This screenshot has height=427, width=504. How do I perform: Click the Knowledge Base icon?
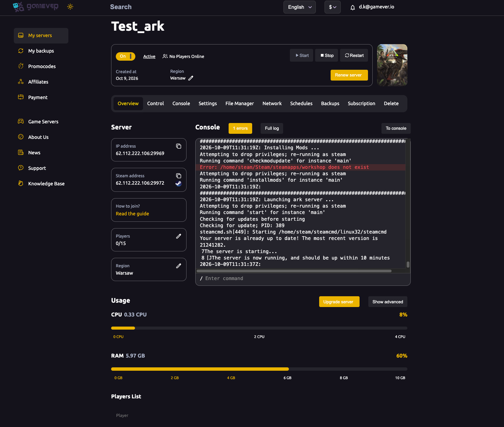point(21,183)
